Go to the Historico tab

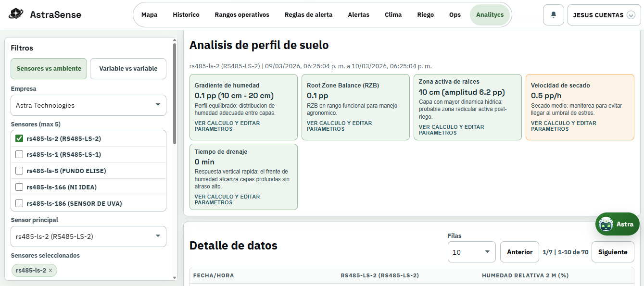[186, 15]
